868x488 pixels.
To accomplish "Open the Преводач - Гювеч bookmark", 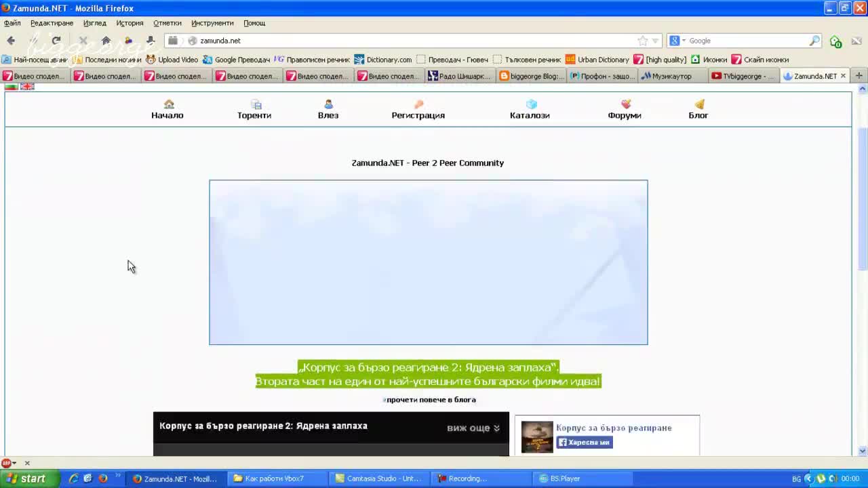I will [x=452, y=60].
